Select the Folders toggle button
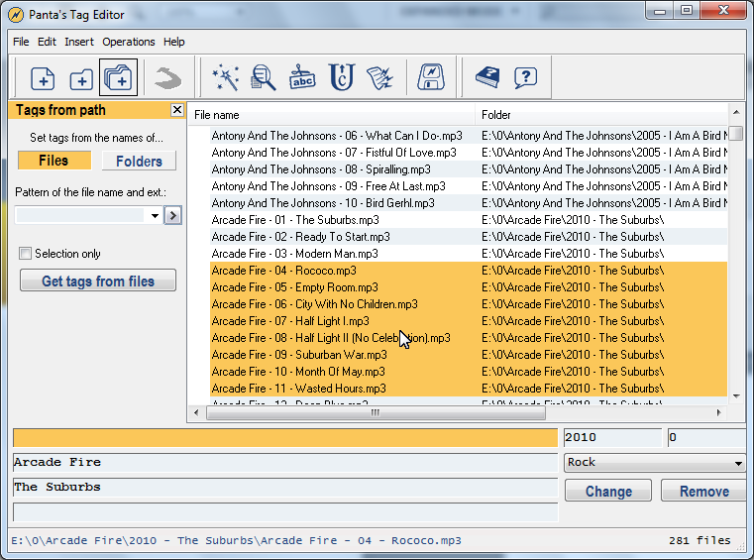 coord(139,161)
